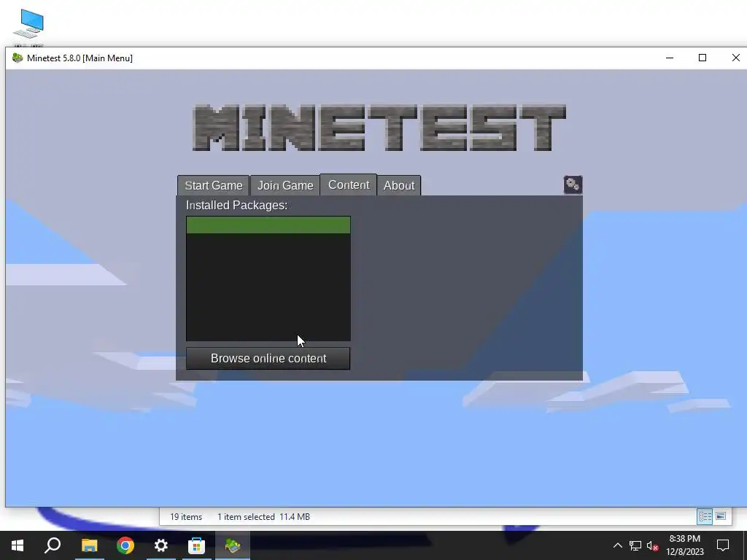The image size is (747, 560).
Task: Open Microsoft Store from taskbar
Action: pos(196,545)
